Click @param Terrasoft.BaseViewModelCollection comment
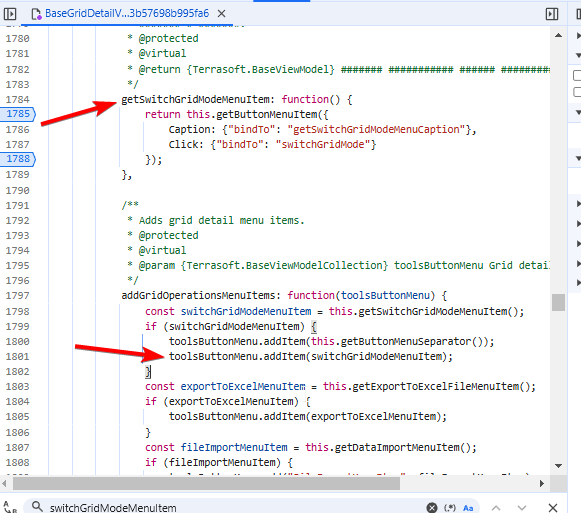The width and height of the screenshot is (581, 513). pos(338,266)
